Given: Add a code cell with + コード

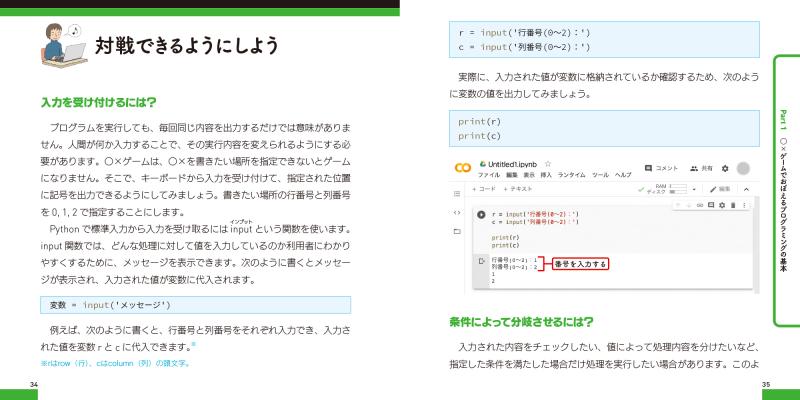Looking at the screenshot, I should point(484,189).
